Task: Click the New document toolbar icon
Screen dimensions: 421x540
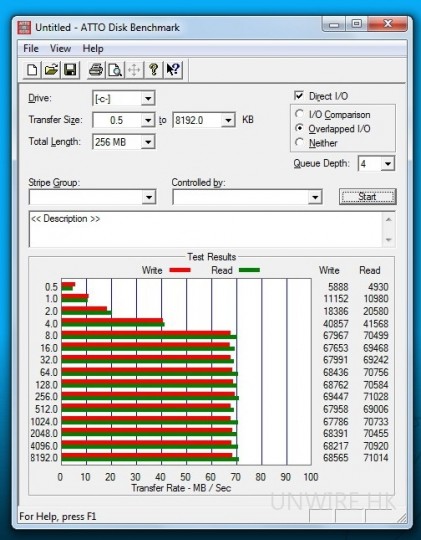Action: click(x=32, y=70)
